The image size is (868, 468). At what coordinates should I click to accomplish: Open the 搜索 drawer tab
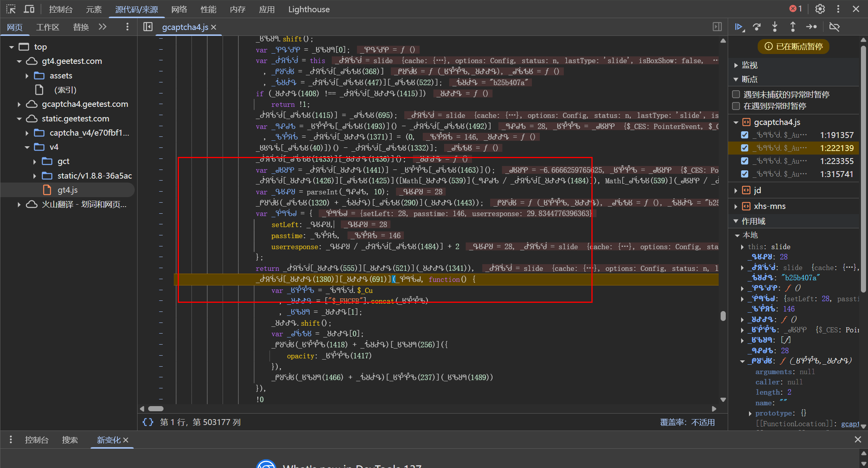coord(70,440)
